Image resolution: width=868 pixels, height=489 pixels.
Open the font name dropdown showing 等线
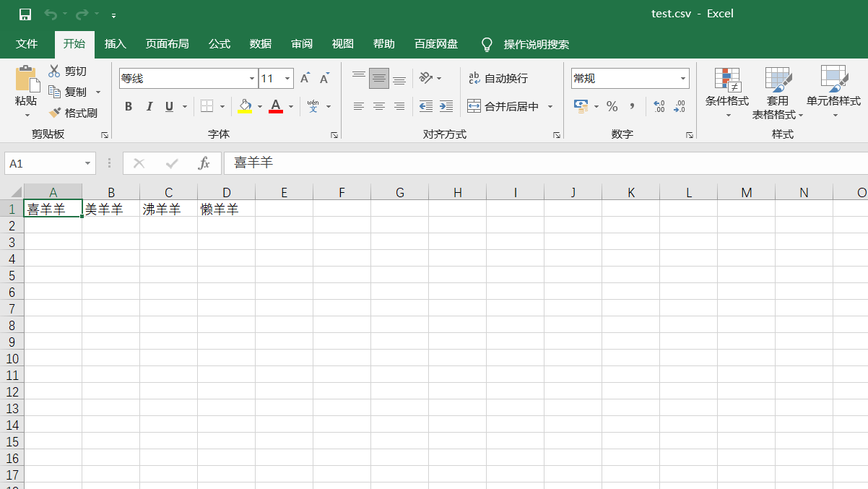click(251, 77)
